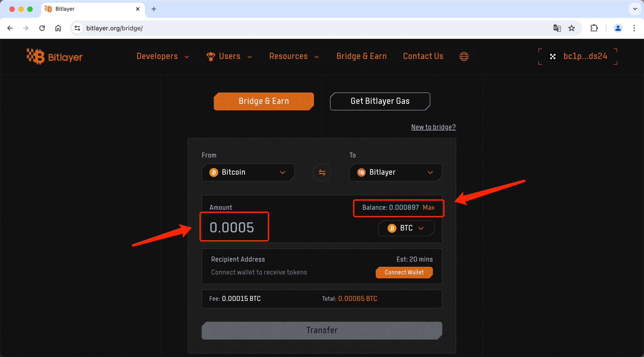Click the browser home icon
Screen dimensions: 644x357
tap(58, 28)
